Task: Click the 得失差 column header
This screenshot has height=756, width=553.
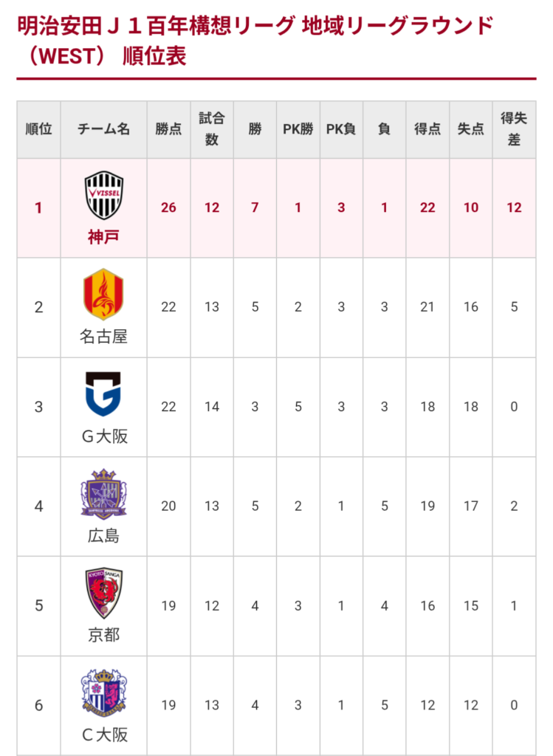Action: (x=514, y=129)
